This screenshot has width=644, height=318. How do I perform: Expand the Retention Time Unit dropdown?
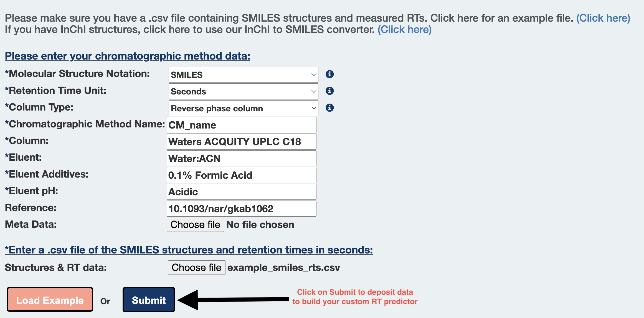click(x=243, y=92)
